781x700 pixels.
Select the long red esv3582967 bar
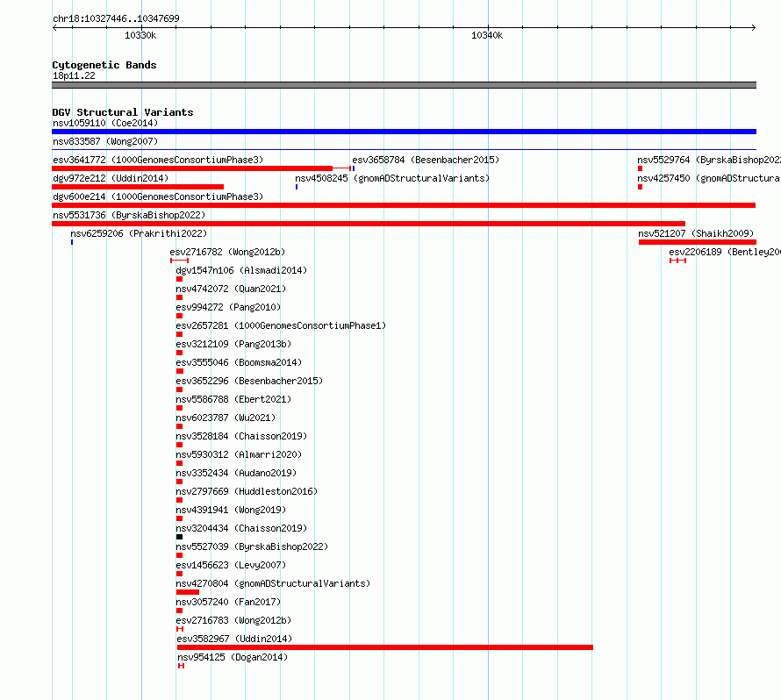[x=385, y=647]
